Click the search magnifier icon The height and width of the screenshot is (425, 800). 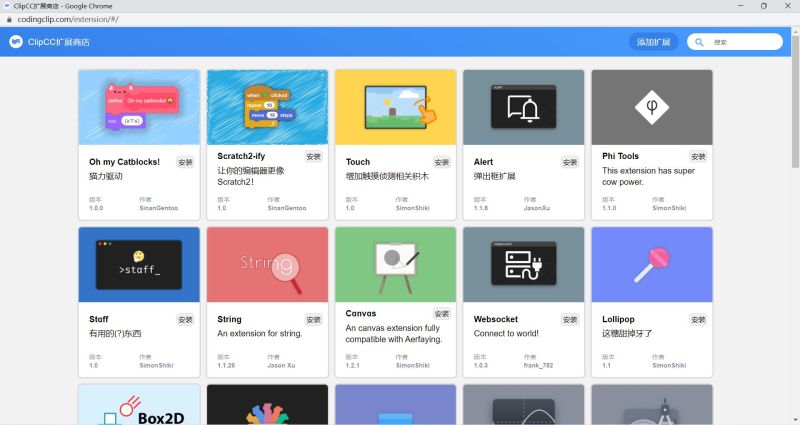pyautogui.click(x=701, y=42)
